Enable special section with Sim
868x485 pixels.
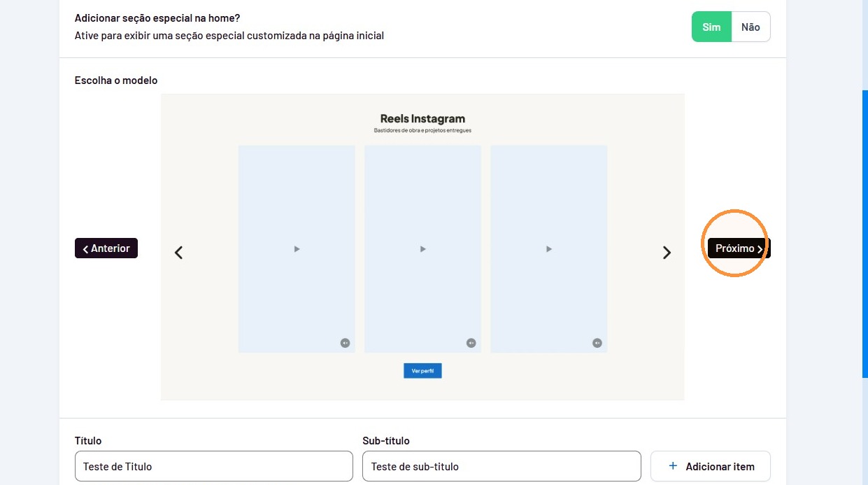[711, 27]
